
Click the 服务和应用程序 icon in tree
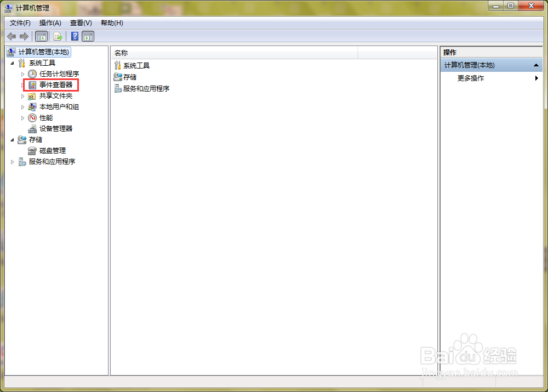[x=22, y=162]
